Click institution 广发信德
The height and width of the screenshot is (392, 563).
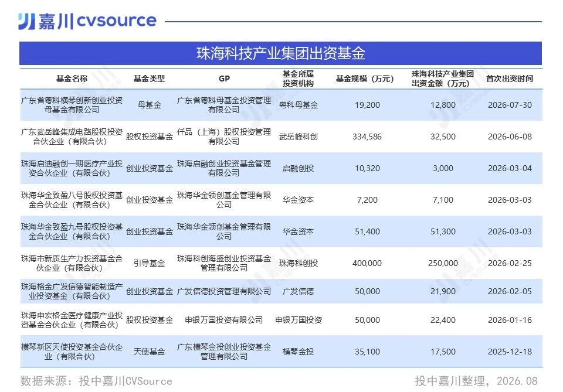pyautogui.click(x=299, y=291)
